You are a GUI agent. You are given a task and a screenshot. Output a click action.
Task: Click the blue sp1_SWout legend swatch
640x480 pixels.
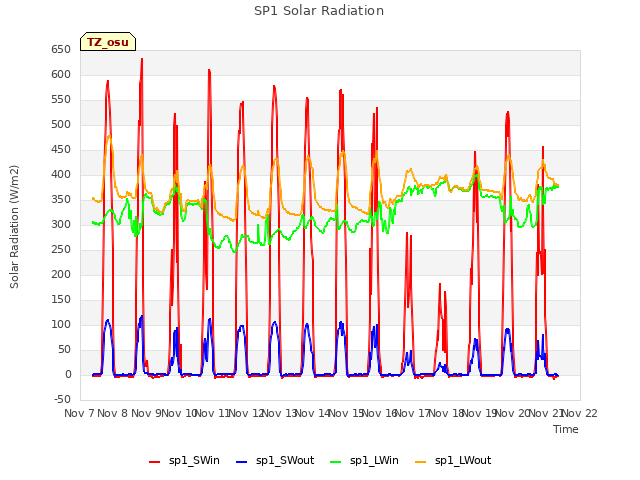pyautogui.click(x=242, y=461)
